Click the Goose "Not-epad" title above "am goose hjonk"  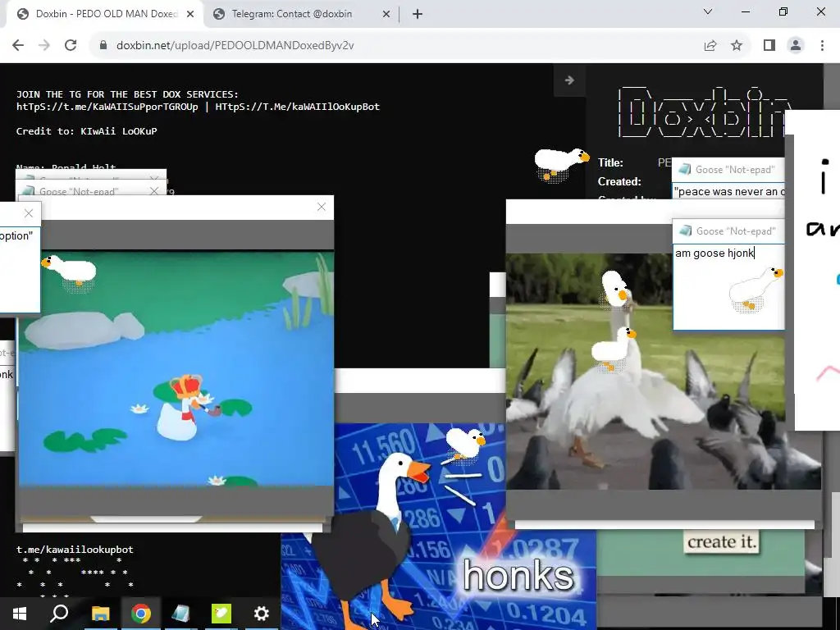click(x=736, y=231)
